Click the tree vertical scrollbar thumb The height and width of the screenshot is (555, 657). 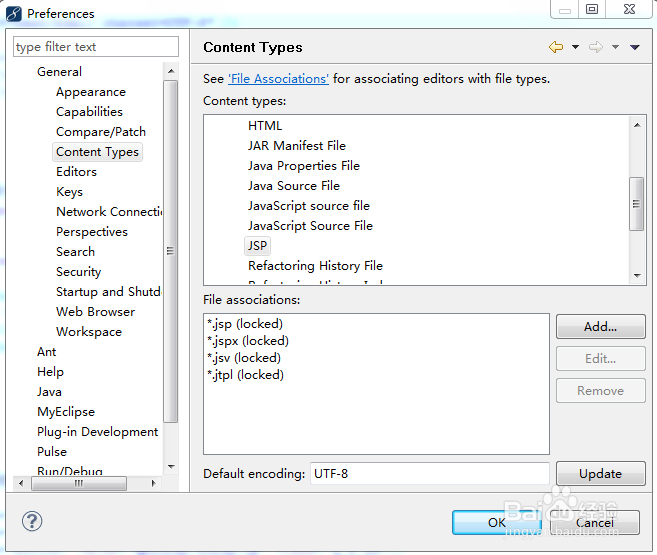point(171,251)
